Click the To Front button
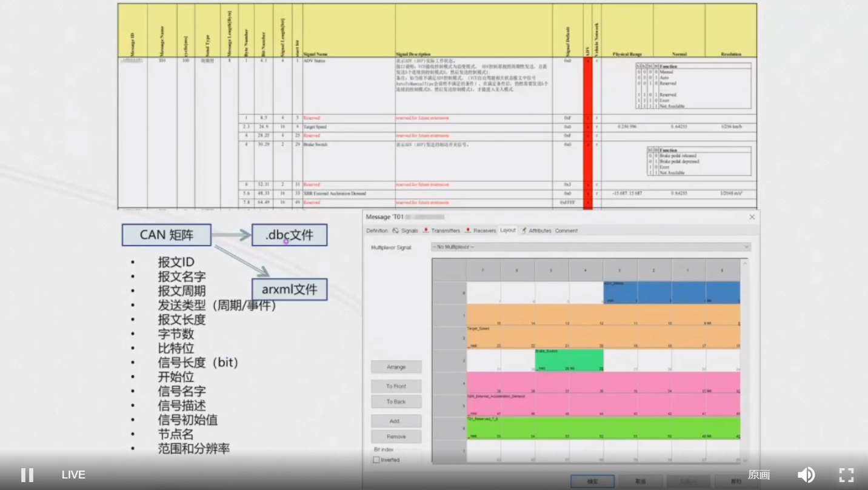Viewport: 868px width, 490px height. [396, 386]
